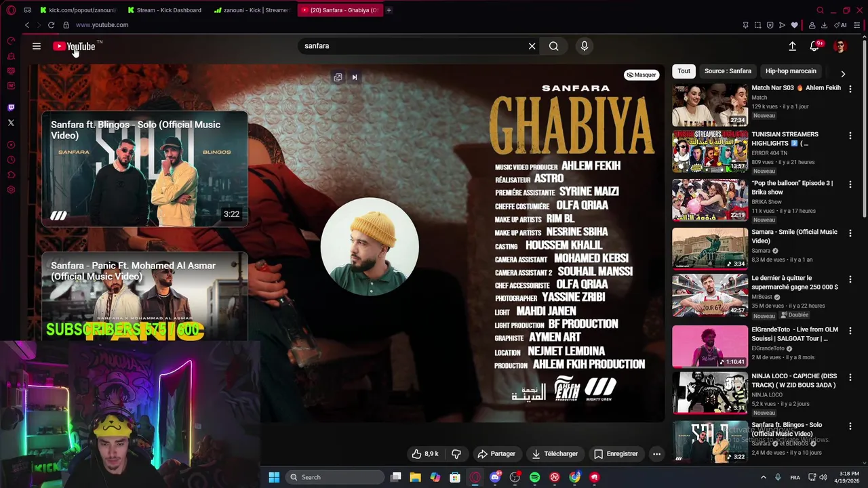Open options for Match Nar S03 video
Screen dimensions: 868x488
850,88
